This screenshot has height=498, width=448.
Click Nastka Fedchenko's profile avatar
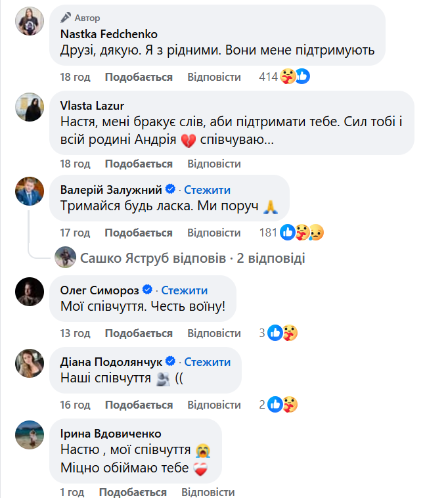tap(29, 20)
